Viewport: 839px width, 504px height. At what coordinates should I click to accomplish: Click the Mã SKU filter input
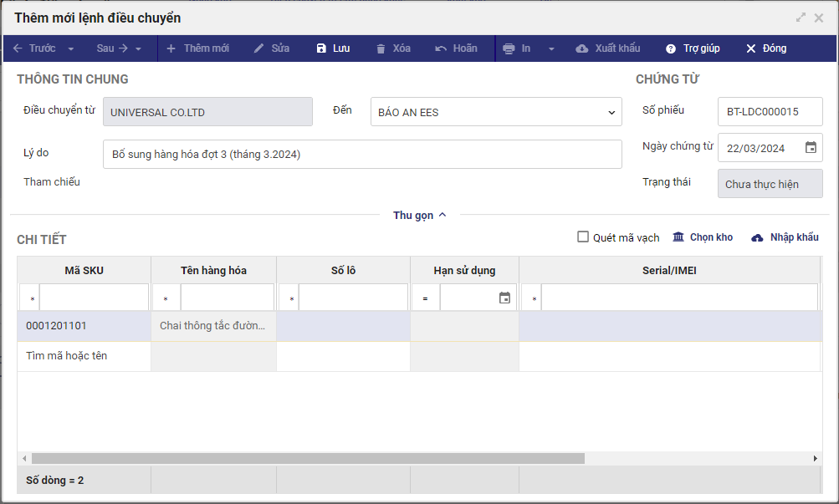pyautogui.click(x=95, y=298)
